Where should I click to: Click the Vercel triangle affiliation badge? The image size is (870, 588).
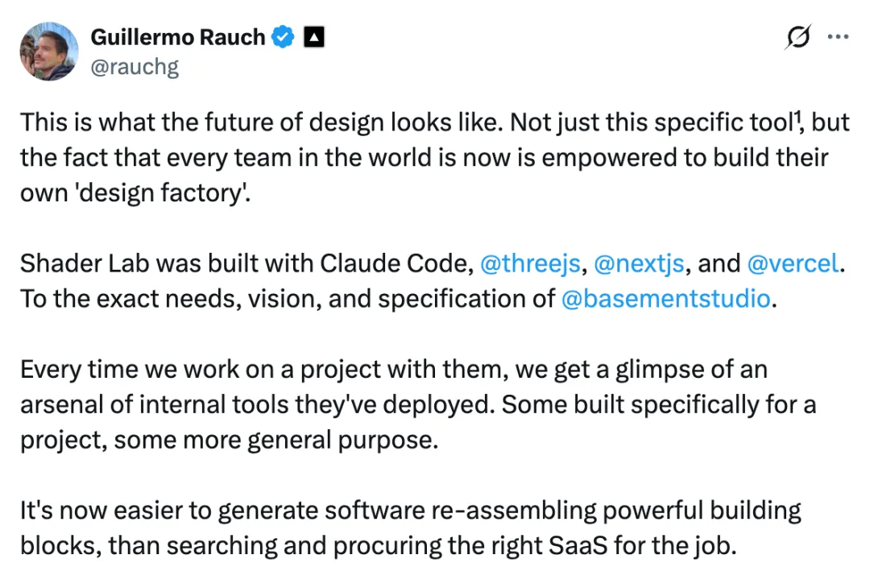(x=314, y=37)
